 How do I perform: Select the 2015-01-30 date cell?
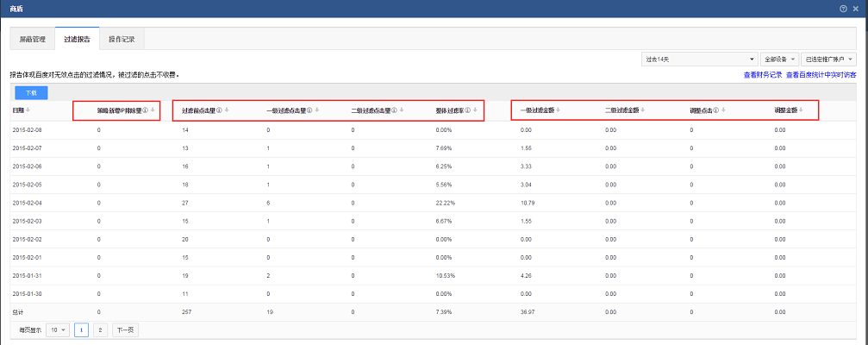(x=26, y=294)
